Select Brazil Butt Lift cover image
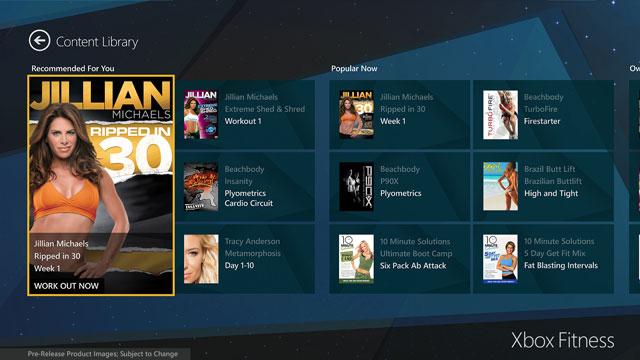Viewport: 640px width, 360px height. [x=500, y=187]
